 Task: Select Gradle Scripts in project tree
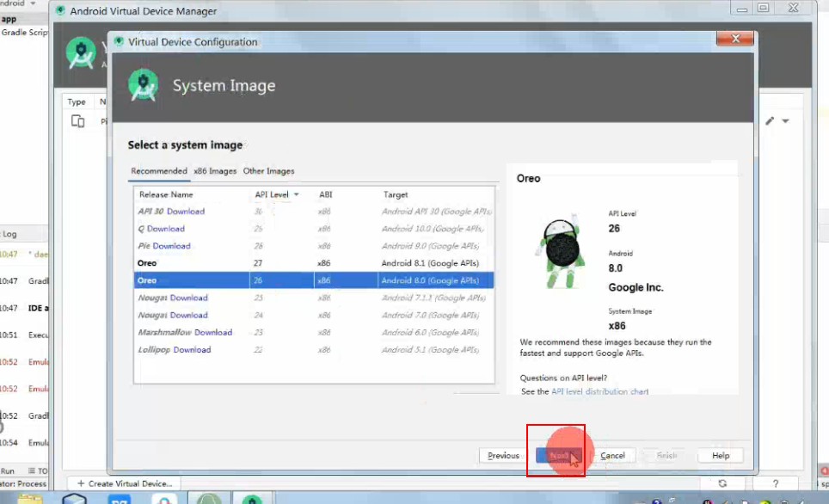tap(24, 33)
